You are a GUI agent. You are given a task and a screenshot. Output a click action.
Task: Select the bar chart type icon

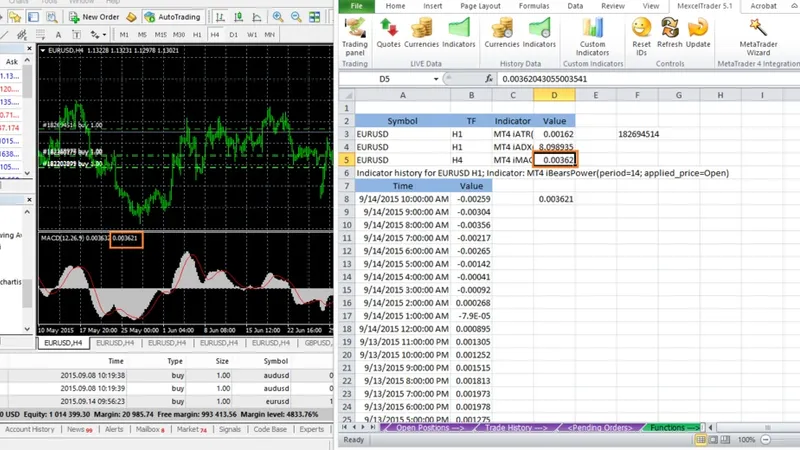click(x=220, y=17)
